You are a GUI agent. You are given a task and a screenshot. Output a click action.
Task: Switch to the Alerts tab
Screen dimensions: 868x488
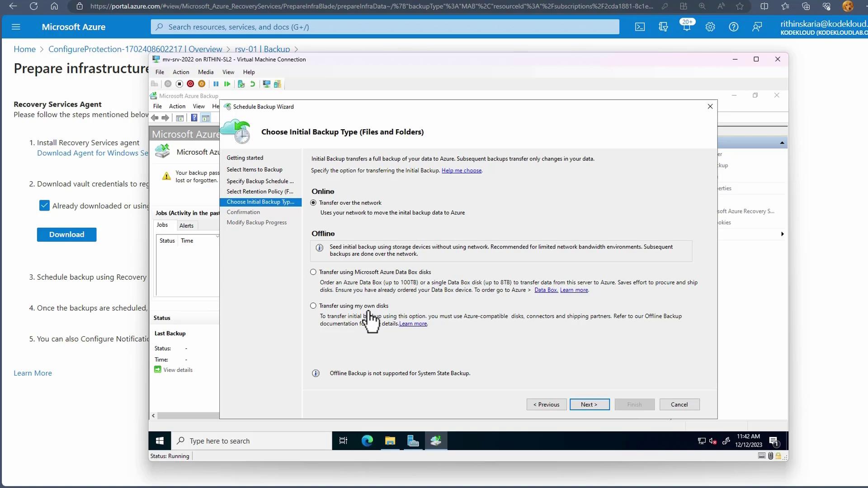click(186, 225)
